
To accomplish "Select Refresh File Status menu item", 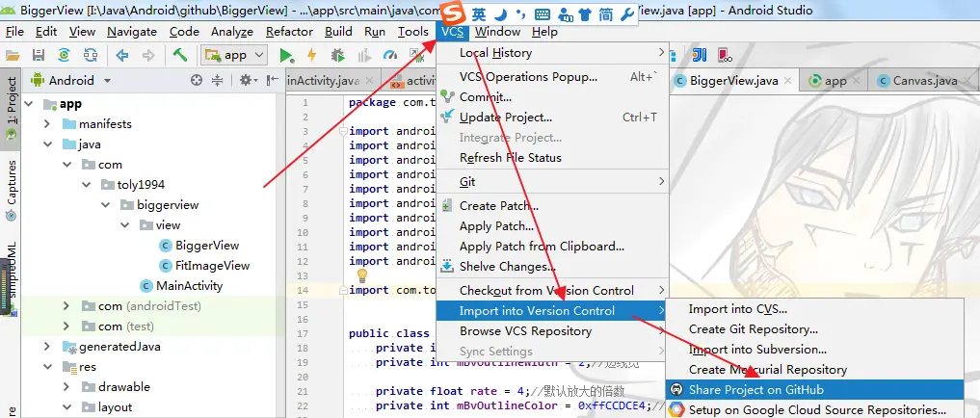I will click(552, 158).
